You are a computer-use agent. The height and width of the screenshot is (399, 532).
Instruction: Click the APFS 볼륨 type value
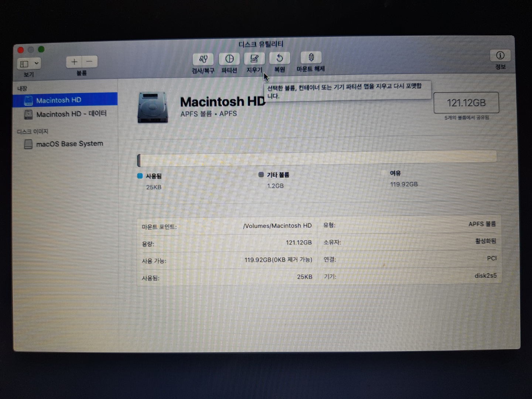(482, 224)
